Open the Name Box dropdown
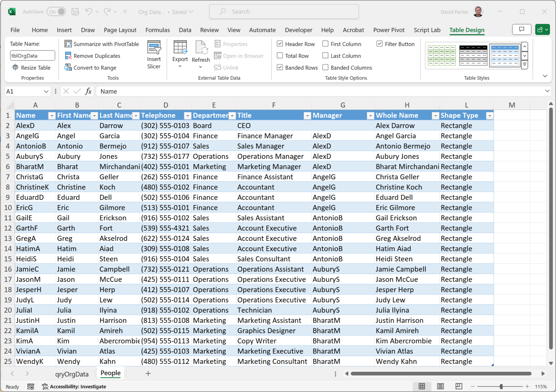The image size is (556, 392). pos(46,91)
